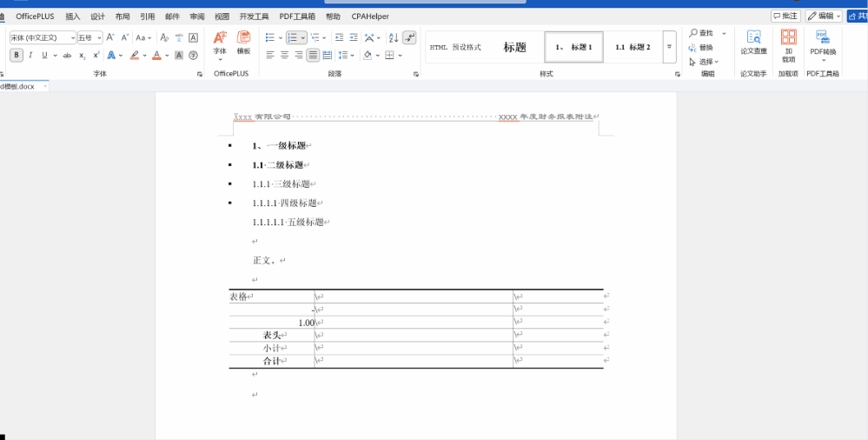Viewport: 868px width, 440px height.
Task: Open OfficePLUS ribbon tab
Action: [35, 17]
